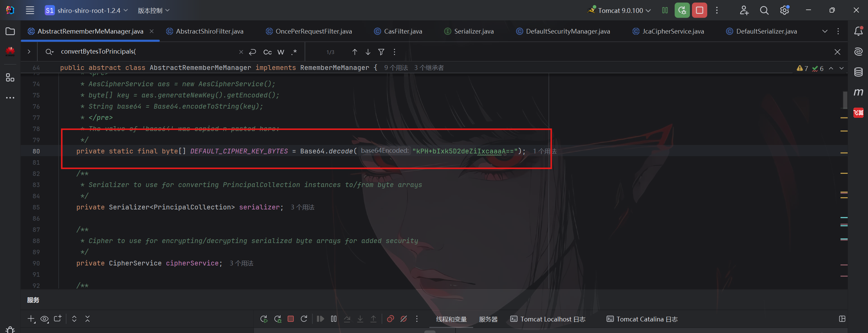
Task: Click editor vertical scrollbar thumb
Action: click(x=845, y=99)
